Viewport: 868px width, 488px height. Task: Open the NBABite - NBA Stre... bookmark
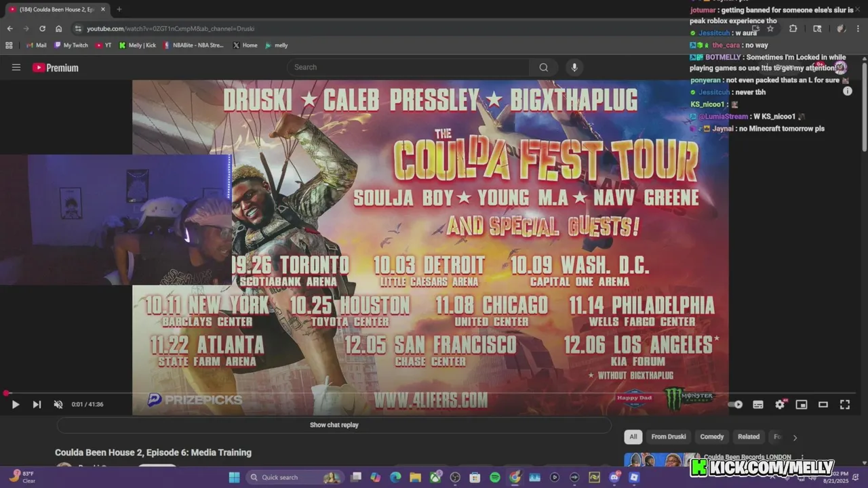coord(193,45)
